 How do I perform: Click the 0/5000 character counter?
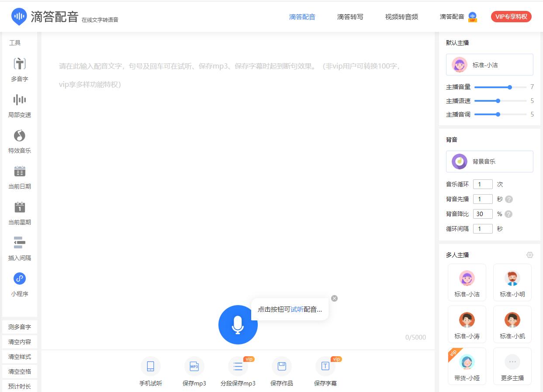coord(415,337)
